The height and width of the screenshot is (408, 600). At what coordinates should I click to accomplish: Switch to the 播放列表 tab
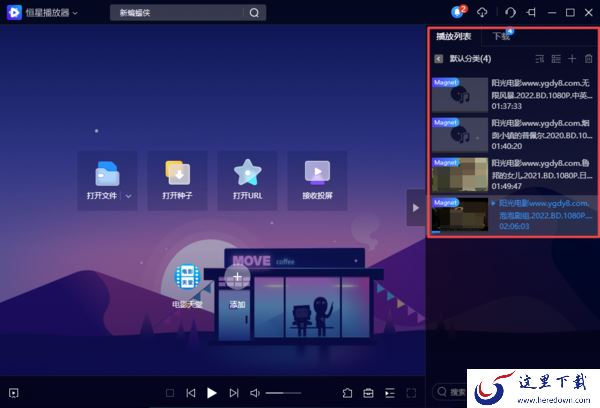pos(453,36)
